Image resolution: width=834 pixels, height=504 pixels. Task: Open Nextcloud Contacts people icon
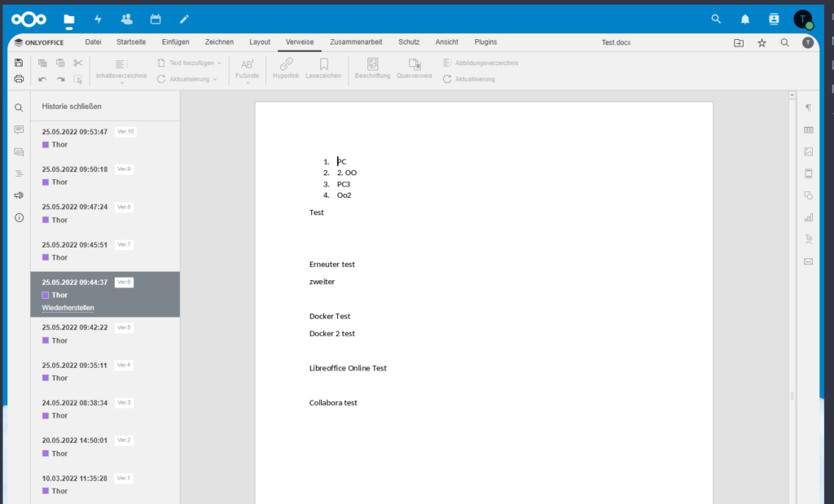(x=126, y=20)
